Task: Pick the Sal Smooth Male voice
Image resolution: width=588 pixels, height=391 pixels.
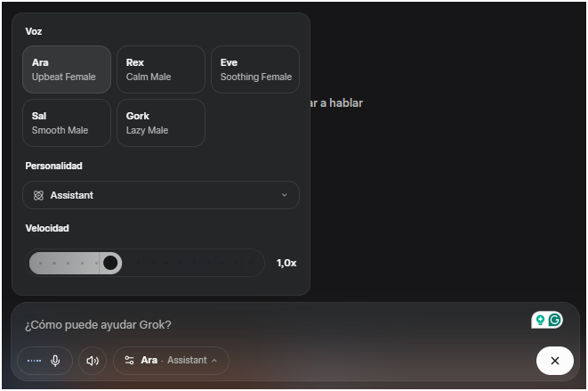Action: [67, 123]
